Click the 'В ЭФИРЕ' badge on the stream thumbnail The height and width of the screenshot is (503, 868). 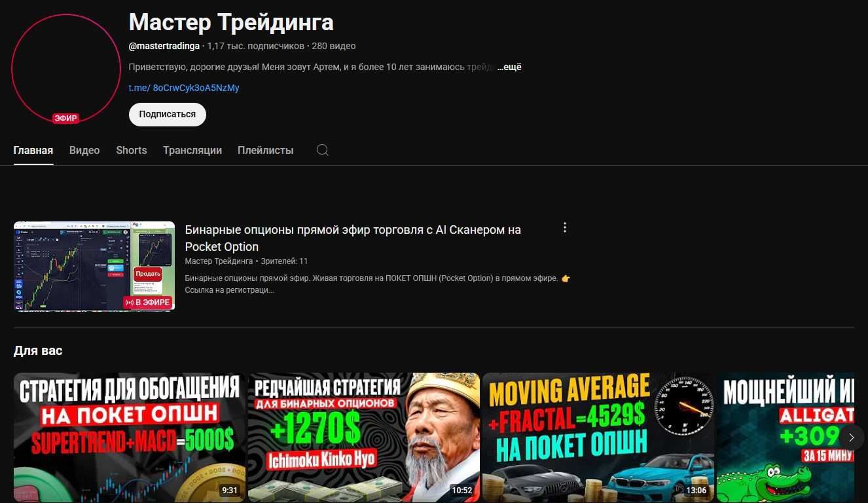pos(147,303)
